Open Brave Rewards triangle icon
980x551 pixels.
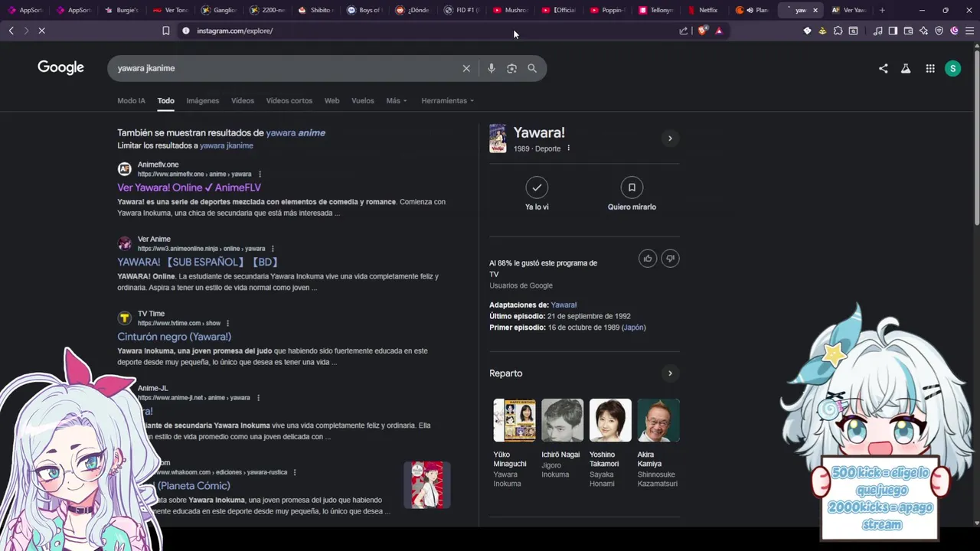coord(718,31)
